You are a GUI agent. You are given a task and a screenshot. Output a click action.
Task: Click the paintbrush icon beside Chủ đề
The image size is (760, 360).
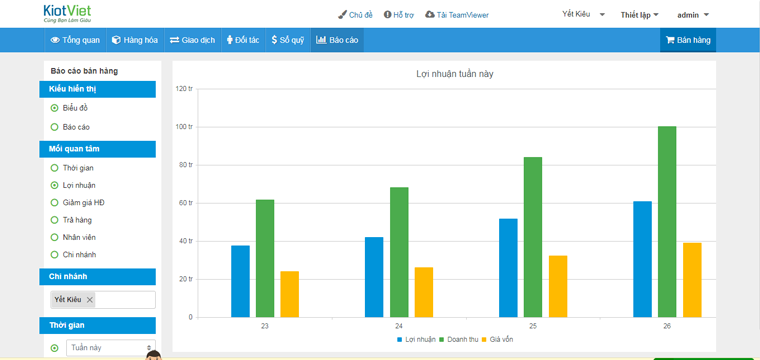(x=342, y=15)
